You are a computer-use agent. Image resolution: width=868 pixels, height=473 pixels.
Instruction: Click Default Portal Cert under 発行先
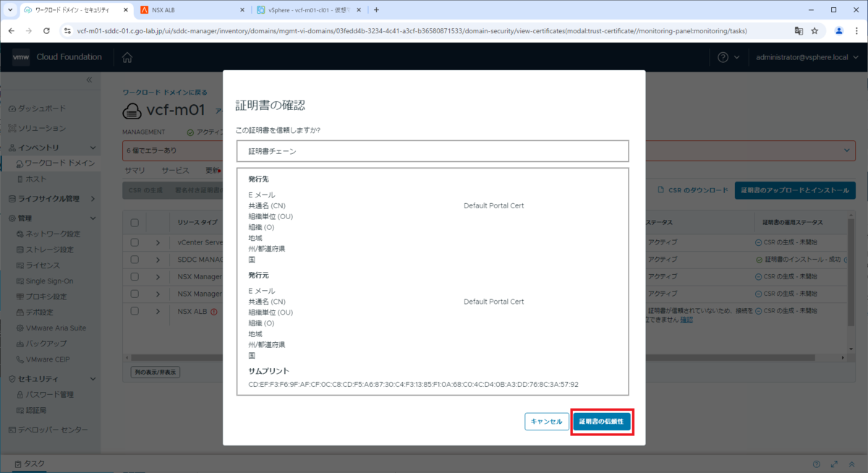click(x=493, y=205)
